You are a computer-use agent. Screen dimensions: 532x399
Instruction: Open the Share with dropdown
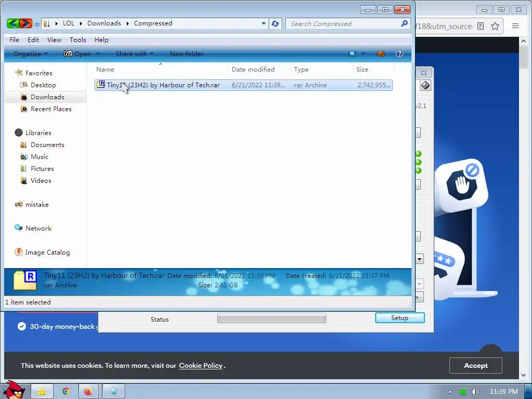(135, 54)
